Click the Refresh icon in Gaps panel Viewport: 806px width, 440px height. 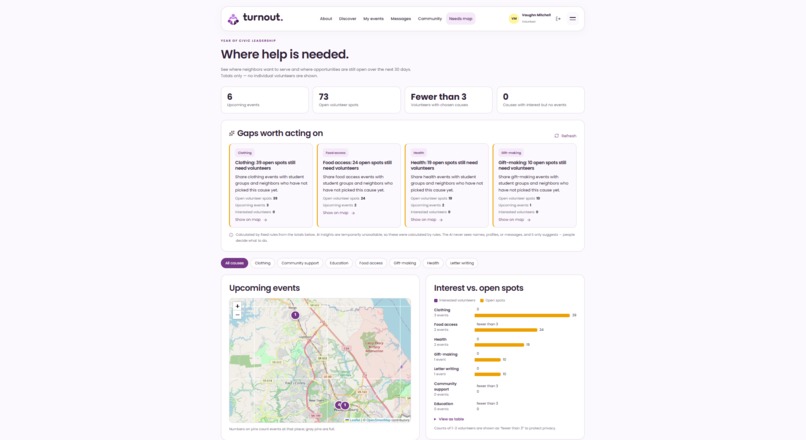[x=556, y=136]
